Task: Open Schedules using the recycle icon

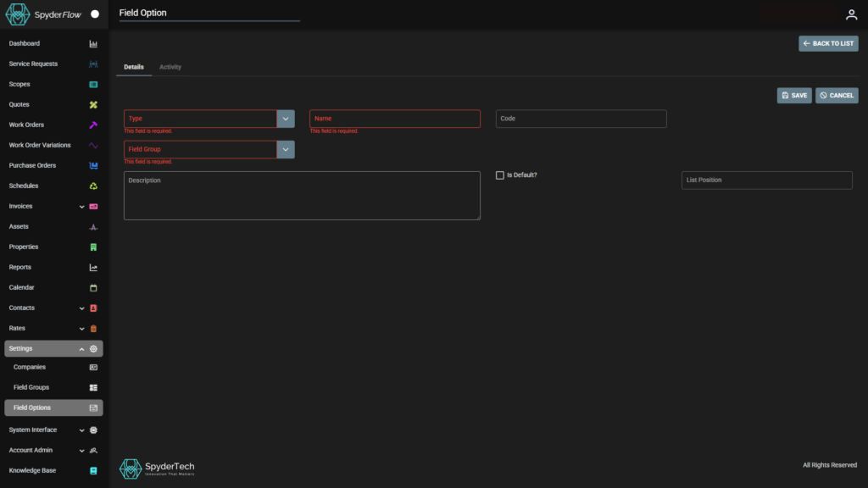Action: pos(93,186)
